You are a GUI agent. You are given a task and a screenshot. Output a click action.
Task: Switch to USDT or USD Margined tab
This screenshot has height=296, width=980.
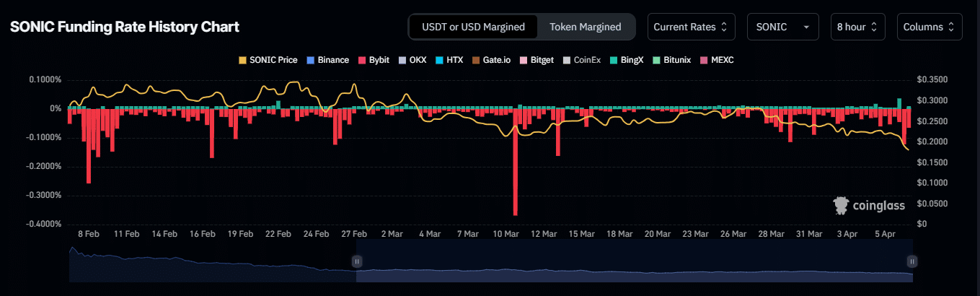click(x=474, y=27)
